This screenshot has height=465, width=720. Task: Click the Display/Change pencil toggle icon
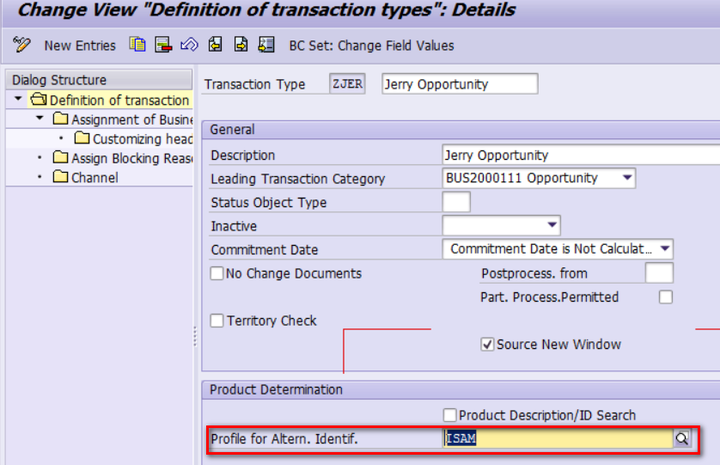(21, 45)
